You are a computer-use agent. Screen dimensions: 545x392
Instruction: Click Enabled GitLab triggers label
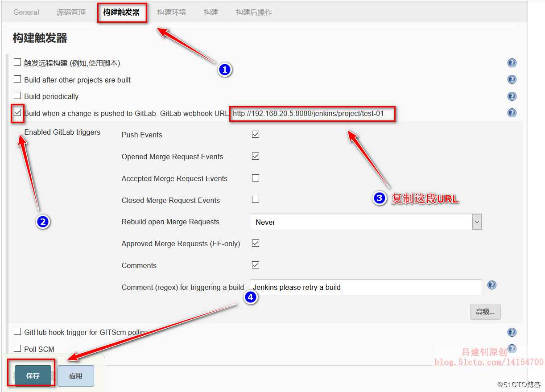[x=62, y=132]
